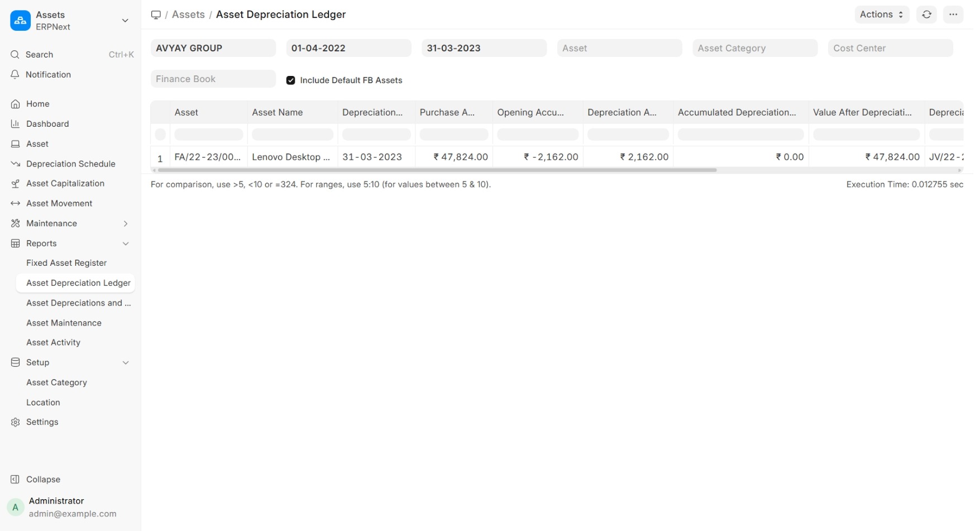Click the desktop icon in breadcrumb
The image size is (980, 531).
[x=156, y=15]
